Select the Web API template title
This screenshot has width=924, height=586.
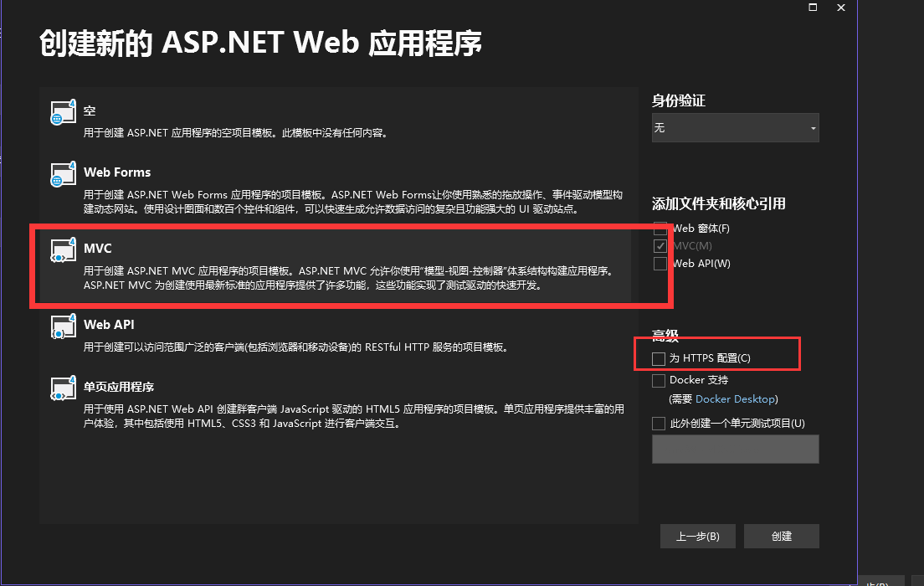click(109, 324)
